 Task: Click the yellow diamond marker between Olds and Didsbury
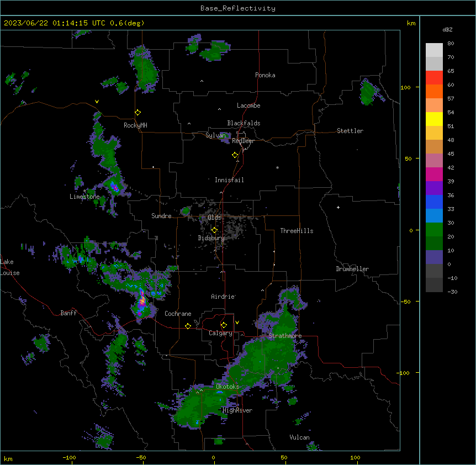click(215, 230)
